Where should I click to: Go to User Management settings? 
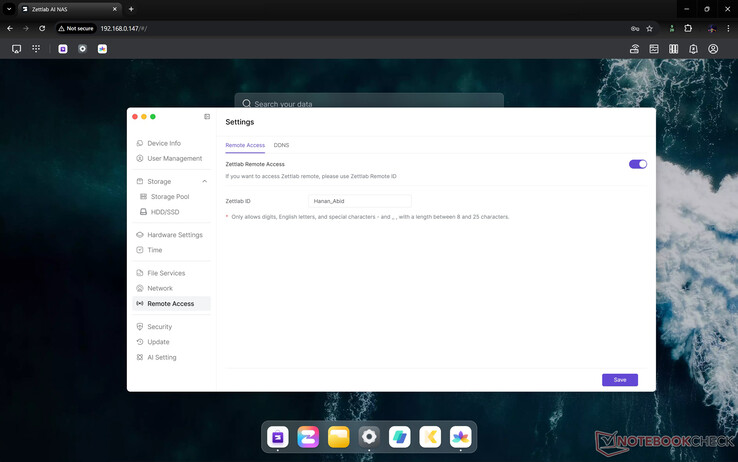pyautogui.click(x=174, y=159)
